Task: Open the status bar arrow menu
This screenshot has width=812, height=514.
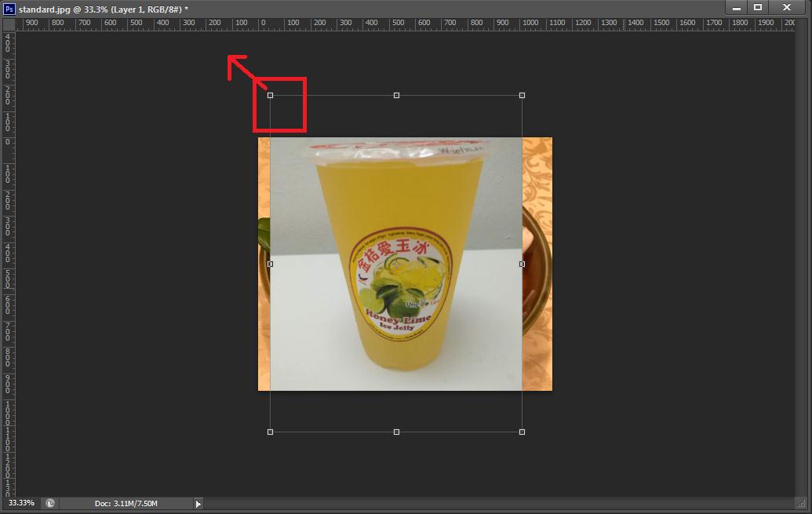Action: pos(198,504)
